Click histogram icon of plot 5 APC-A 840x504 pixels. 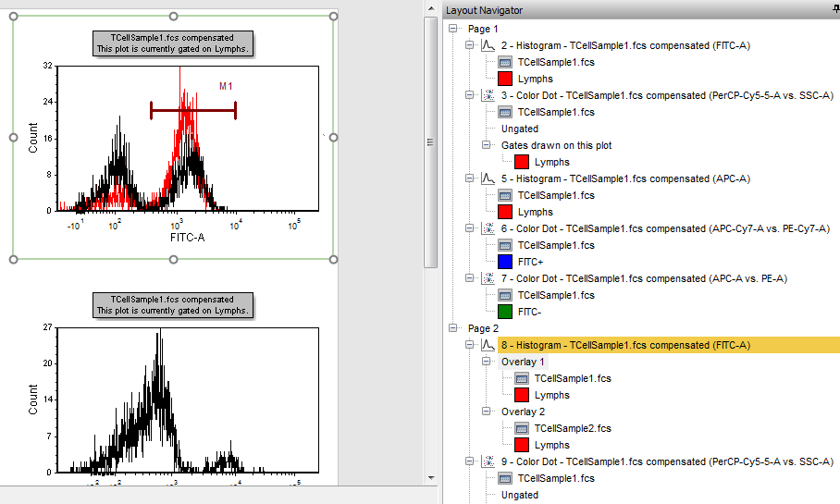(488, 178)
